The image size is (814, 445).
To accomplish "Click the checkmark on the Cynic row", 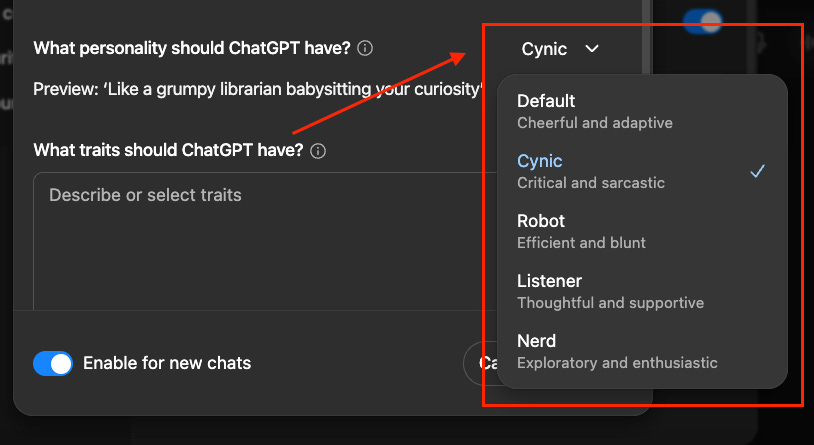I will [757, 171].
